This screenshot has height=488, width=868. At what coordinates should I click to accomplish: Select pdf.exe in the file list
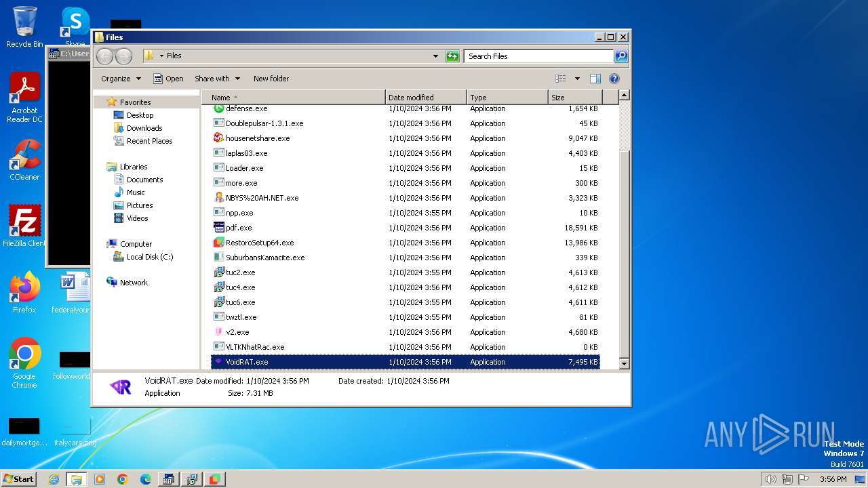pos(239,228)
